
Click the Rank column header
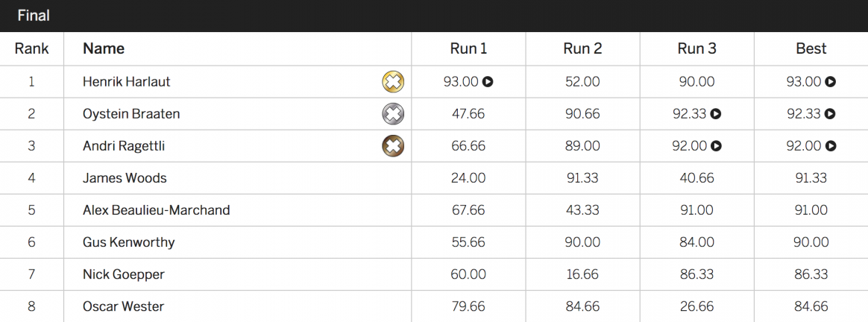(x=31, y=48)
